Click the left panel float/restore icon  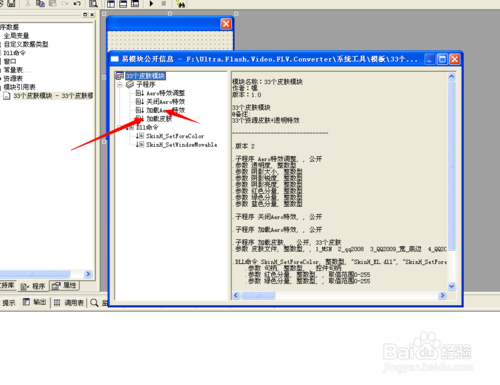pos(85,14)
